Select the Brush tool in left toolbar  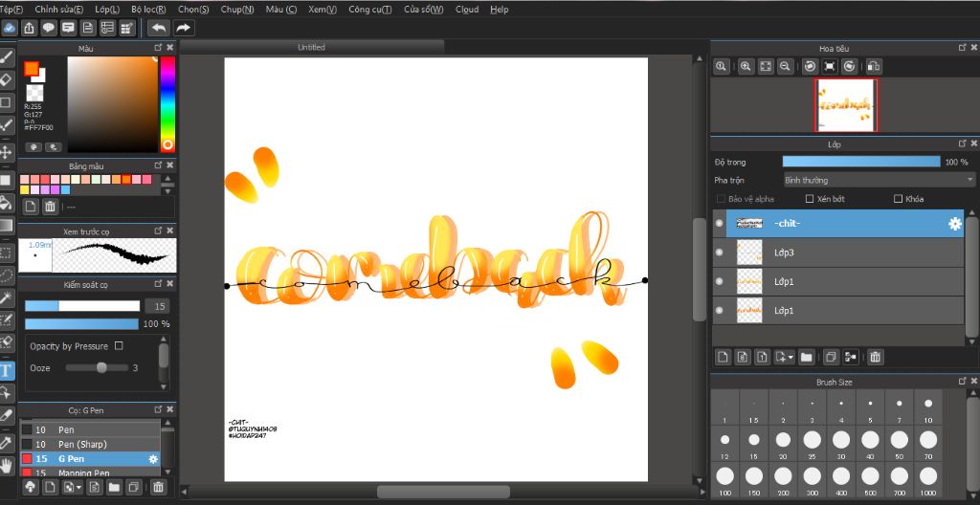(x=7, y=57)
